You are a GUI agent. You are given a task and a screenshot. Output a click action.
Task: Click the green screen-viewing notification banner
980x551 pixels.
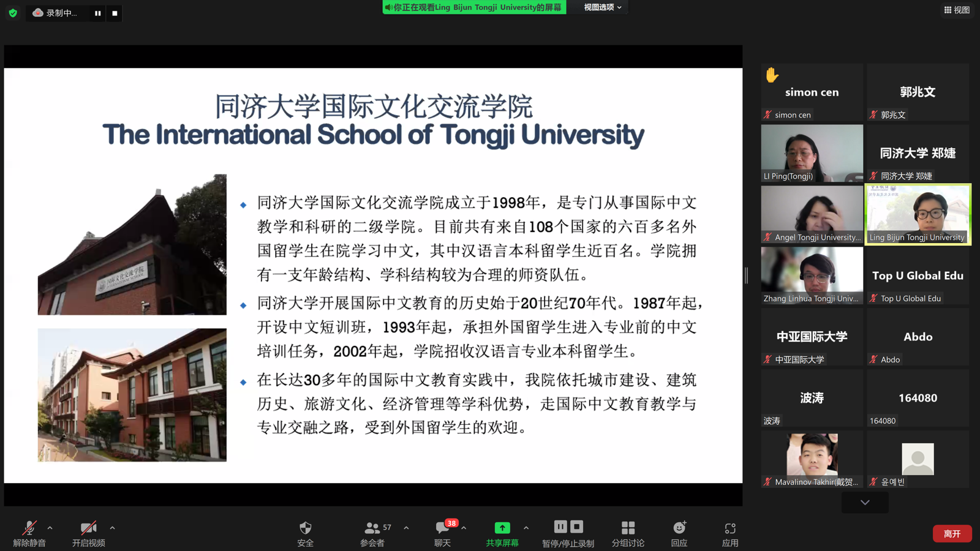[474, 7]
